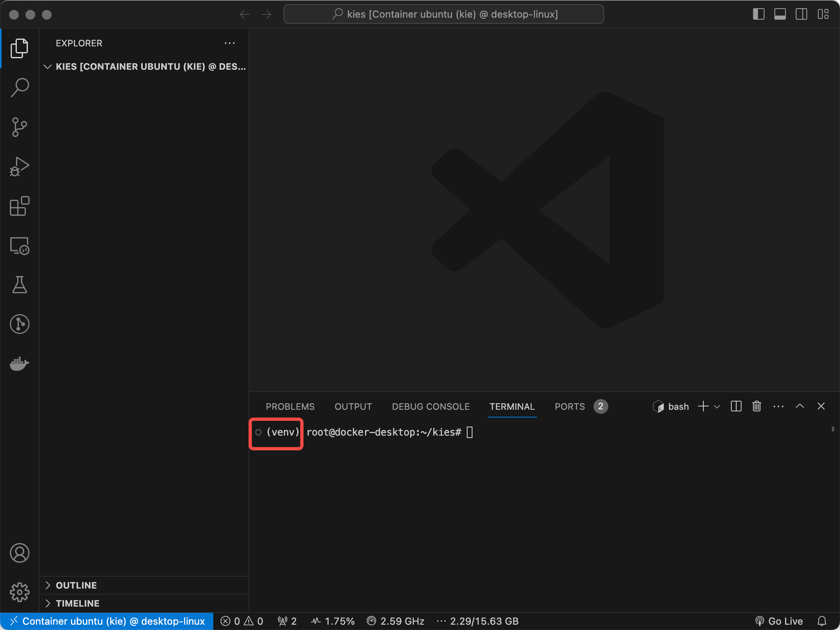Open the Docker extension view
The height and width of the screenshot is (630, 840).
tap(19, 363)
